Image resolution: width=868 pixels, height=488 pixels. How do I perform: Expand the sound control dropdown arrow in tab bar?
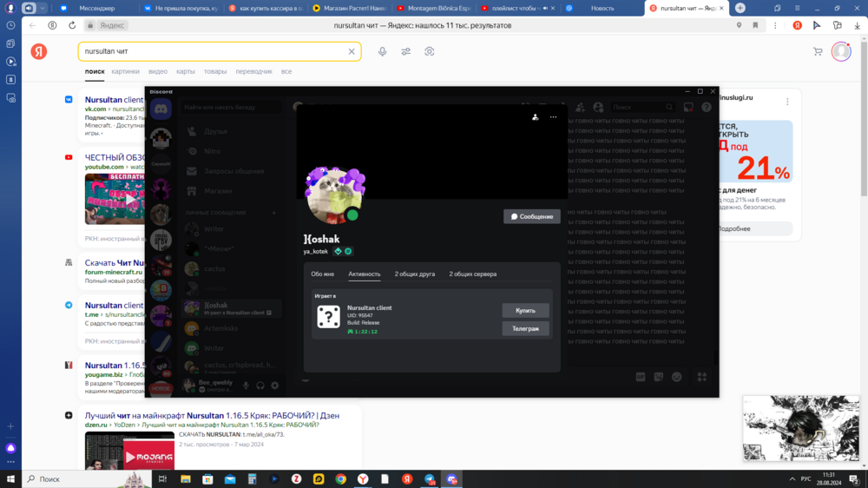(x=42, y=9)
